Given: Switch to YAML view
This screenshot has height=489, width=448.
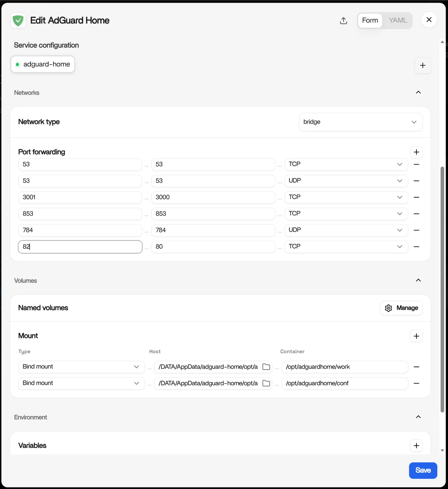Looking at the screenshot, I should coord(398,20).
